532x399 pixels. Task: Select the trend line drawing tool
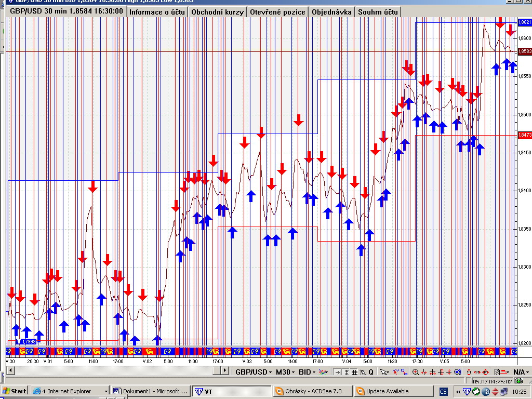(396, 372)
